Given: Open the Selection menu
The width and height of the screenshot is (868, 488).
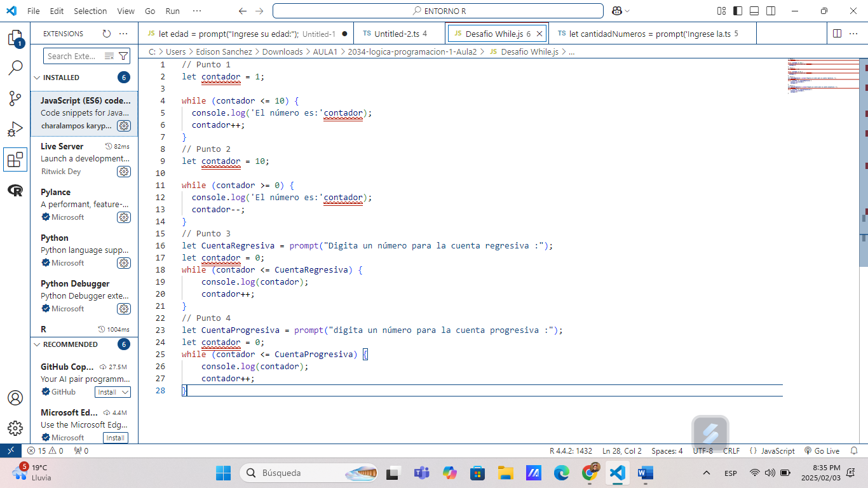Looking at the screenshot, I should (x=90, y=11).
